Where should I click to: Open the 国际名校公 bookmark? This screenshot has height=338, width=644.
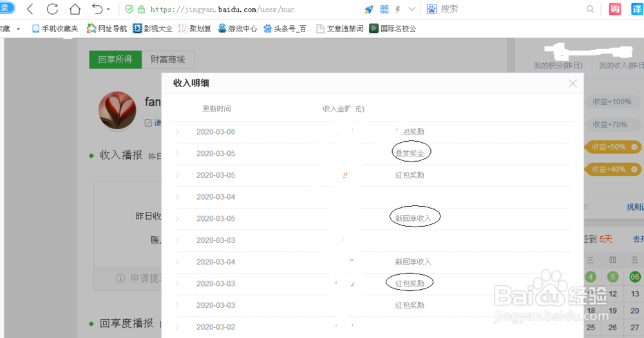[x=393, y=29]
